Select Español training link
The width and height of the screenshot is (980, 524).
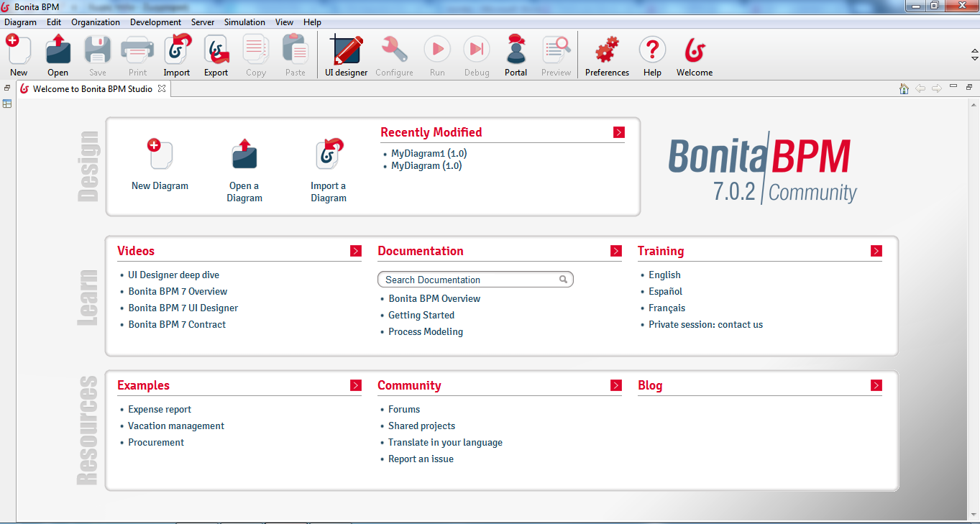coord(666,291)
